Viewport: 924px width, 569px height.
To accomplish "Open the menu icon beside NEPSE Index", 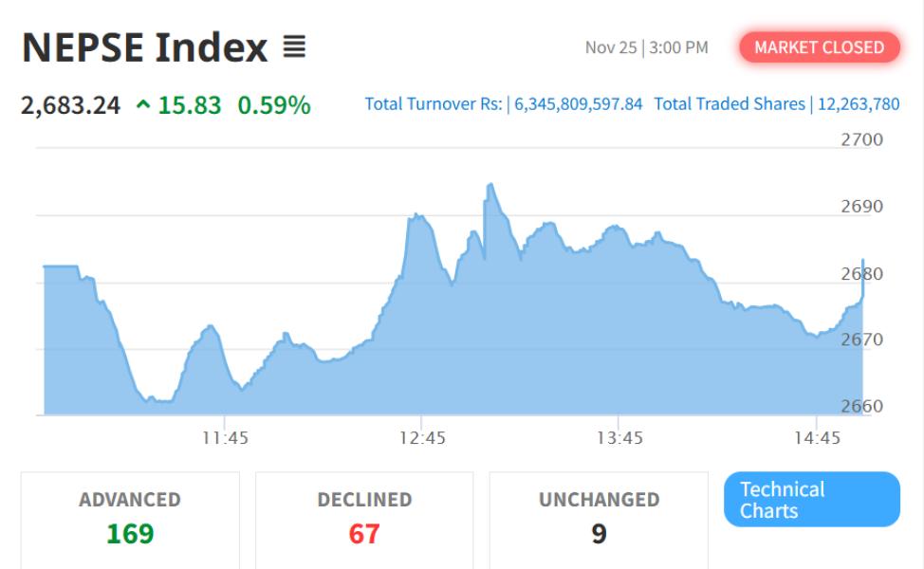I will 294,46.
